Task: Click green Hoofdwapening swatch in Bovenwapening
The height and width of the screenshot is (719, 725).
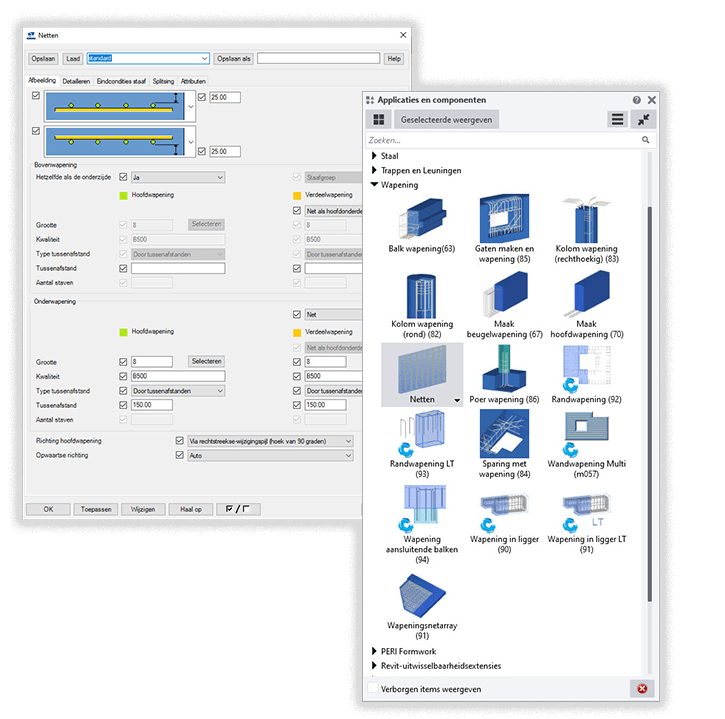Action: coord(123,196)
